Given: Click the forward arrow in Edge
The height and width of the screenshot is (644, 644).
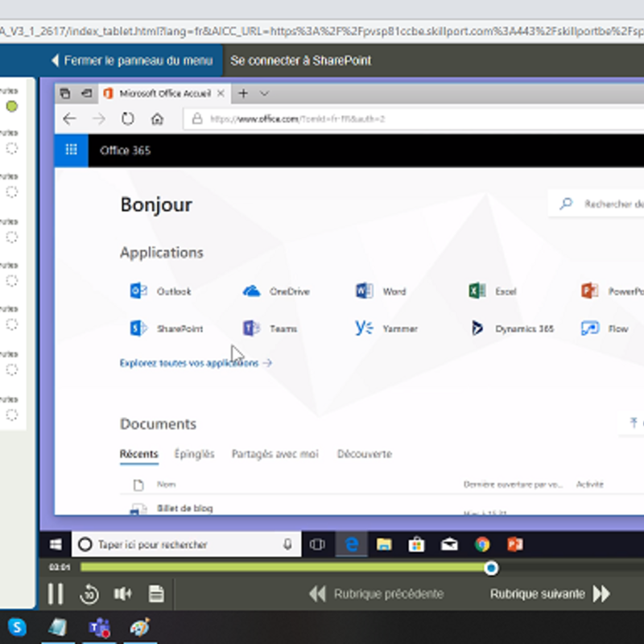Looking at the screenshot, I should 99,119.
